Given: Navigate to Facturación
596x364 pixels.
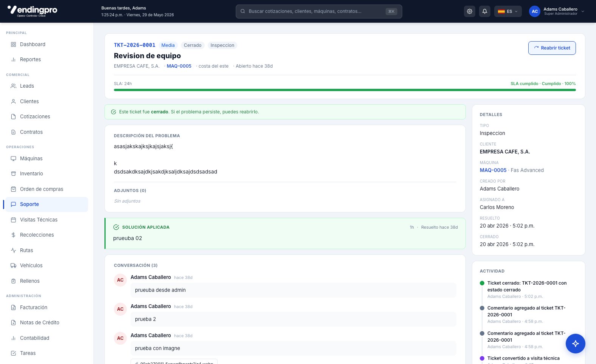Looking at the screenshot, I should (x=47, y=308).
